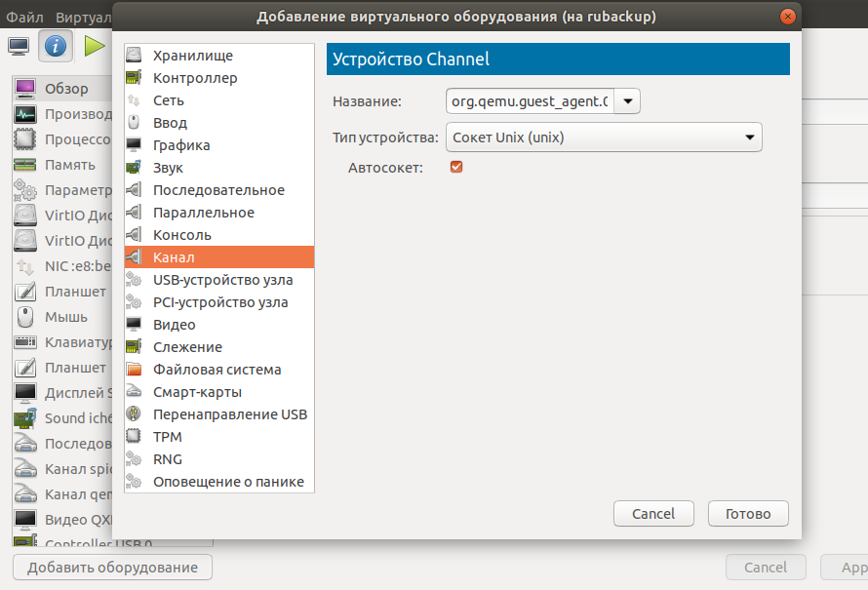The height and width of the screenshot is (590, 868).
Task: Click the details info icon in toolbar
Action: coord(56,46)
